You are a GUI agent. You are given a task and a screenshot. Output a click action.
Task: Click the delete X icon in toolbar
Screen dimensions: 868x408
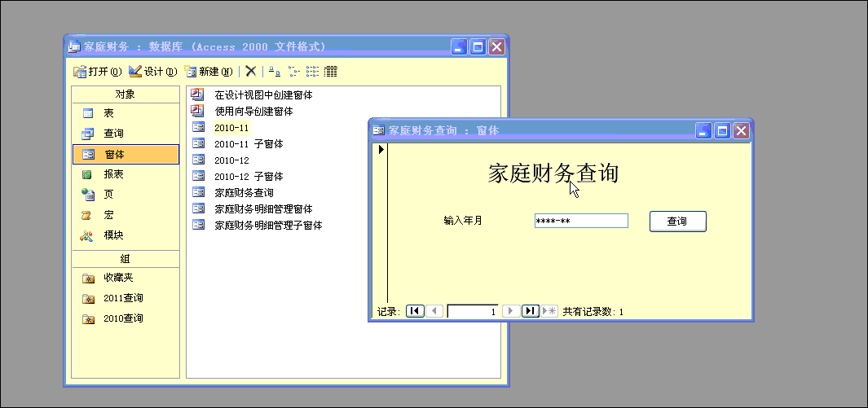pyautogui.click(x=251, y=72)
